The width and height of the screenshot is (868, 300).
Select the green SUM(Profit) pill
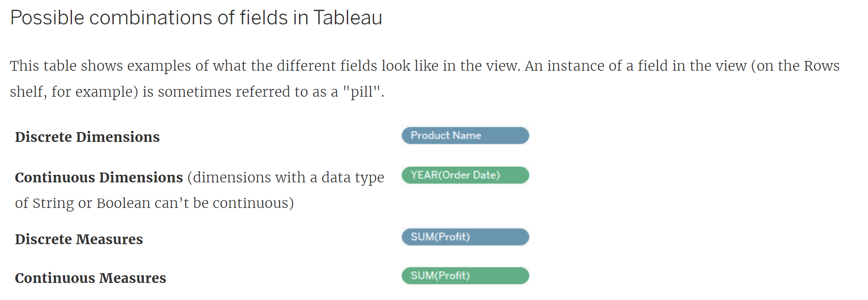click(465, 276)
